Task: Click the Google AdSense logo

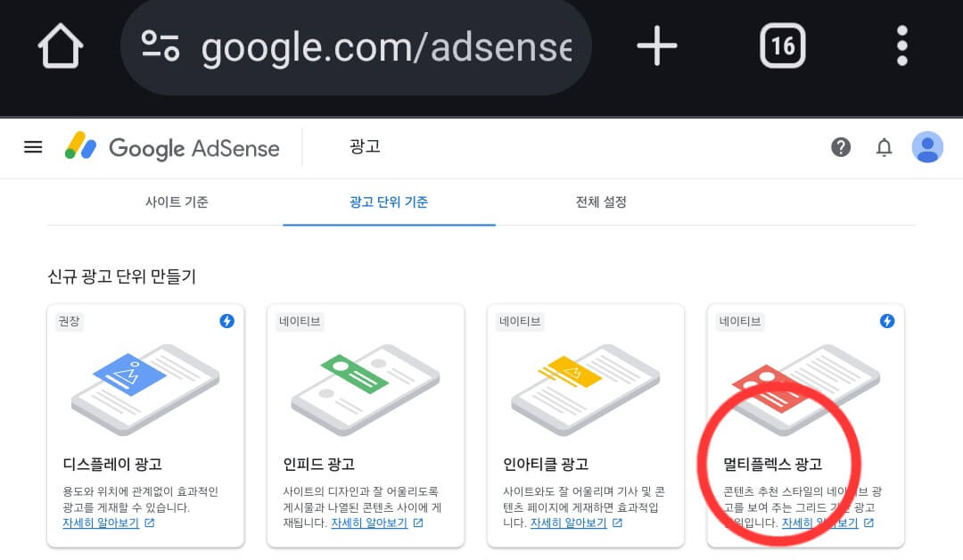Action: (x=172, y=147)
